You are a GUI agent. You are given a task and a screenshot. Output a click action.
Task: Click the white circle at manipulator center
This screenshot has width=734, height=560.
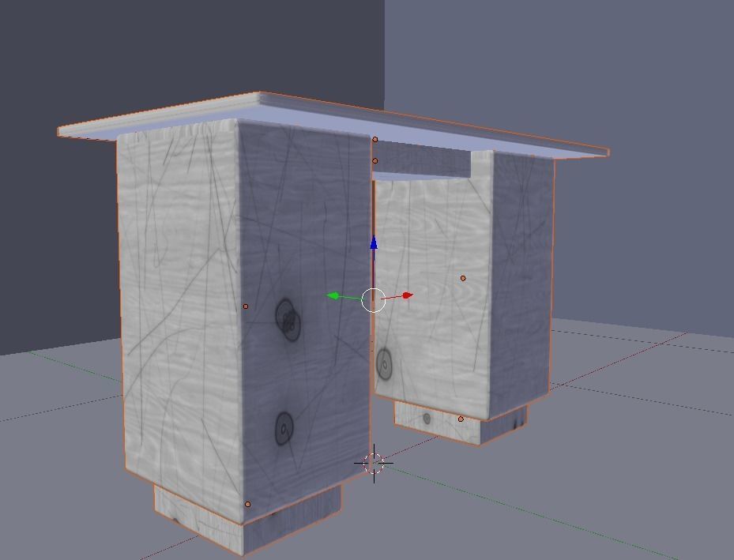pyautogui.click(x=374, y=300)
